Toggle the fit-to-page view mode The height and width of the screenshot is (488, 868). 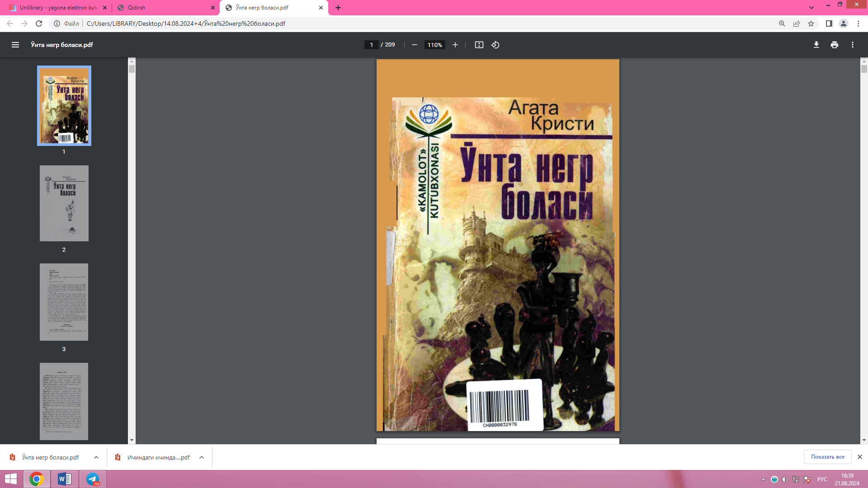(x=479, y=45)
